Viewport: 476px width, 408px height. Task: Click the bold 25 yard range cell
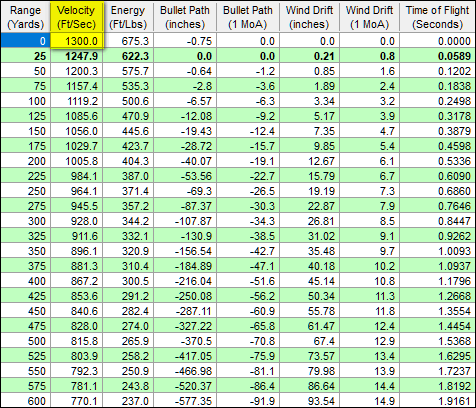tap(25, 56)
